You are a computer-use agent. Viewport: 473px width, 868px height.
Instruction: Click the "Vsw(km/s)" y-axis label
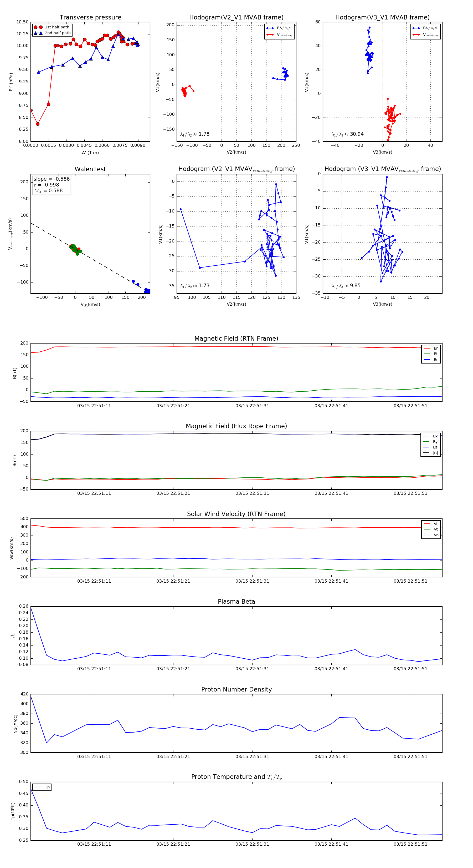(x=12, y=548)
